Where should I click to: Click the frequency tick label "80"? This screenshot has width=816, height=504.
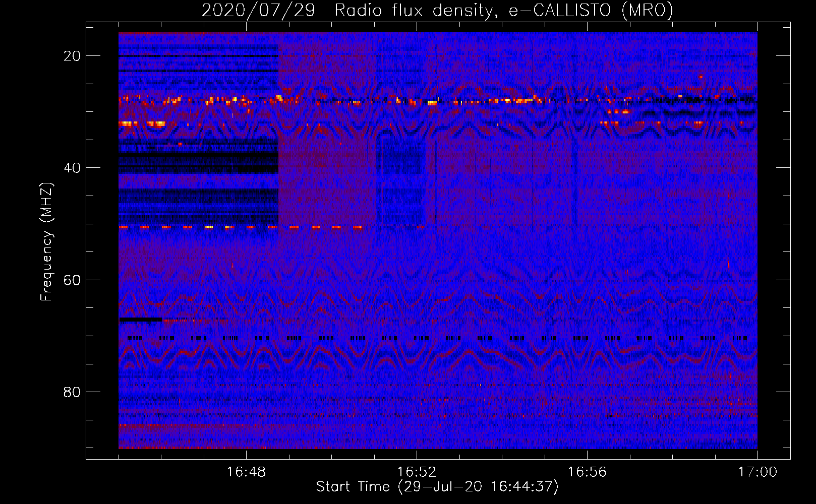point(72,392)
